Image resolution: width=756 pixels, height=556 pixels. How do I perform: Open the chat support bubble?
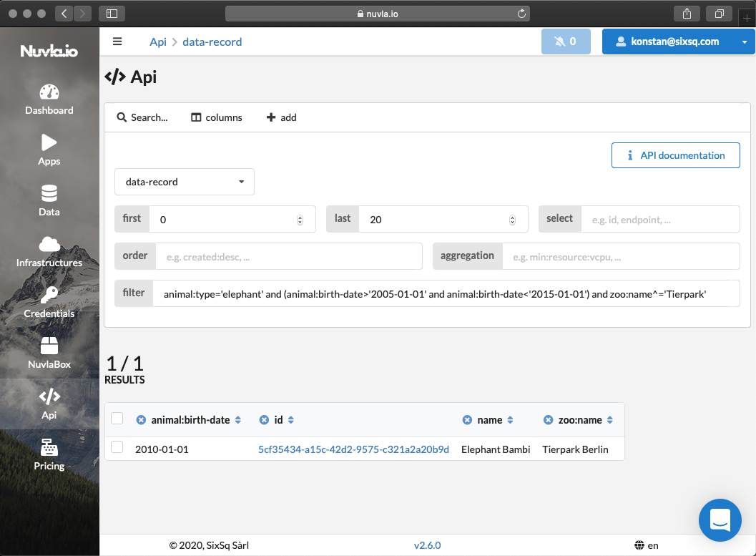(720, 520)
